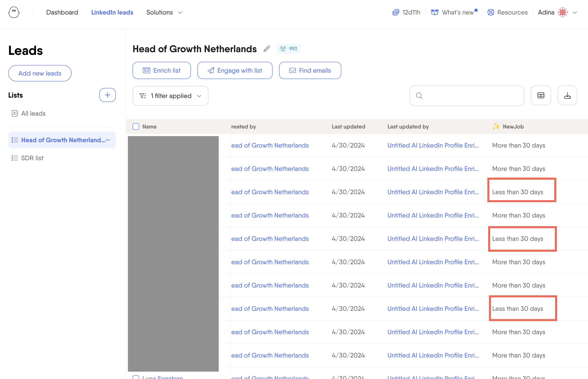This screenshot has width=588, height=379.
Task: Click the download export icon
Action: [x=567, y=96]
